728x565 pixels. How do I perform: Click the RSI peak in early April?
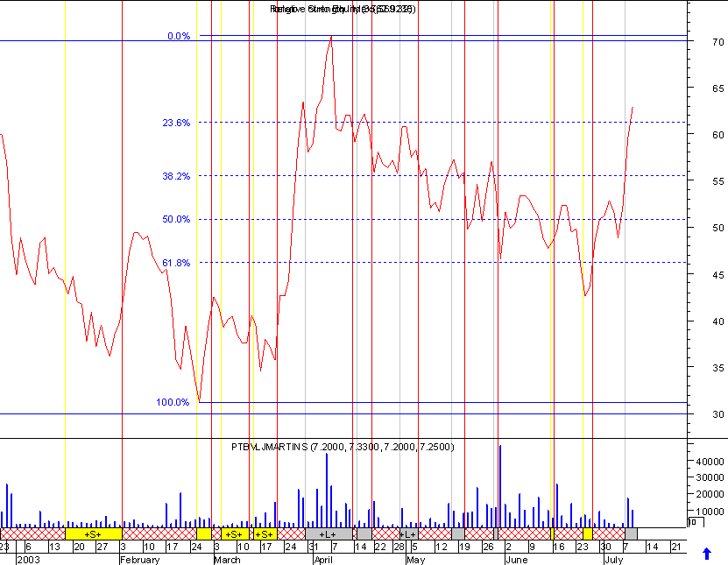point(331,37)
